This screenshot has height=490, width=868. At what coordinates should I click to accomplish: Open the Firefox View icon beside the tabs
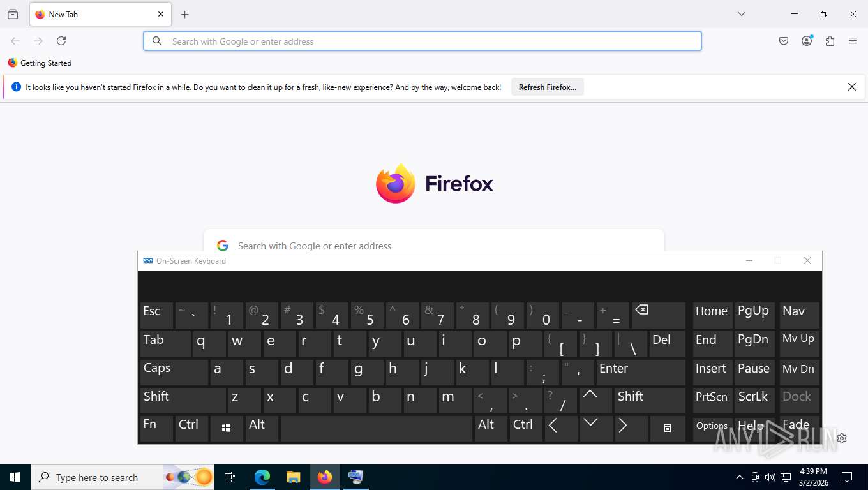pos(13,14)
